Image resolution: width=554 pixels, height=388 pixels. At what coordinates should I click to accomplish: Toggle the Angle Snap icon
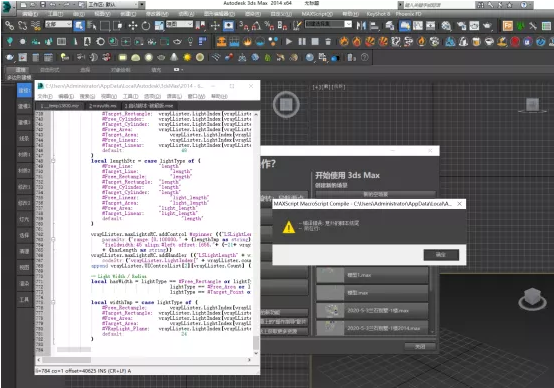(256, 25)
